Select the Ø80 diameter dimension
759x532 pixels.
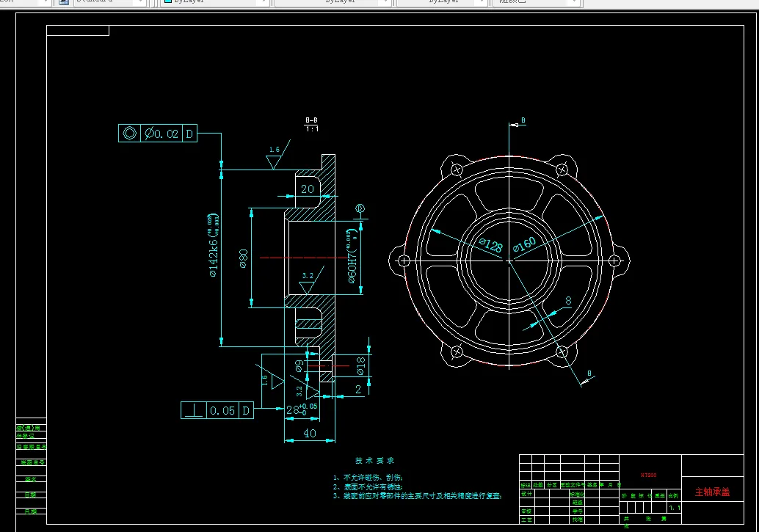tap(244, 258)
